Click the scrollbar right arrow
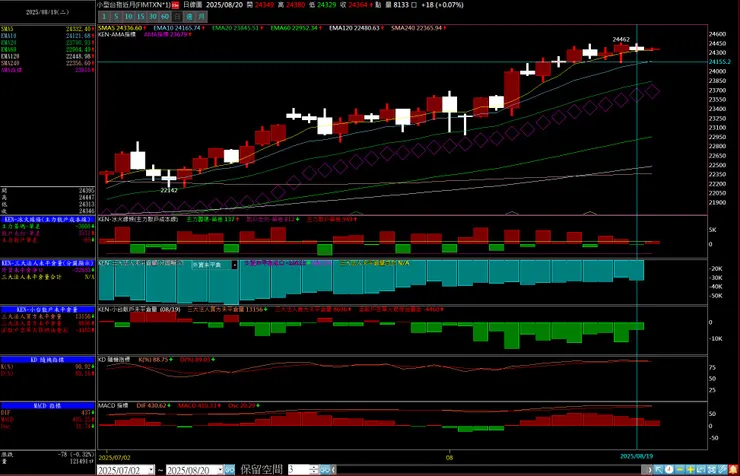The image size is (740, 476). pos(650,470)
